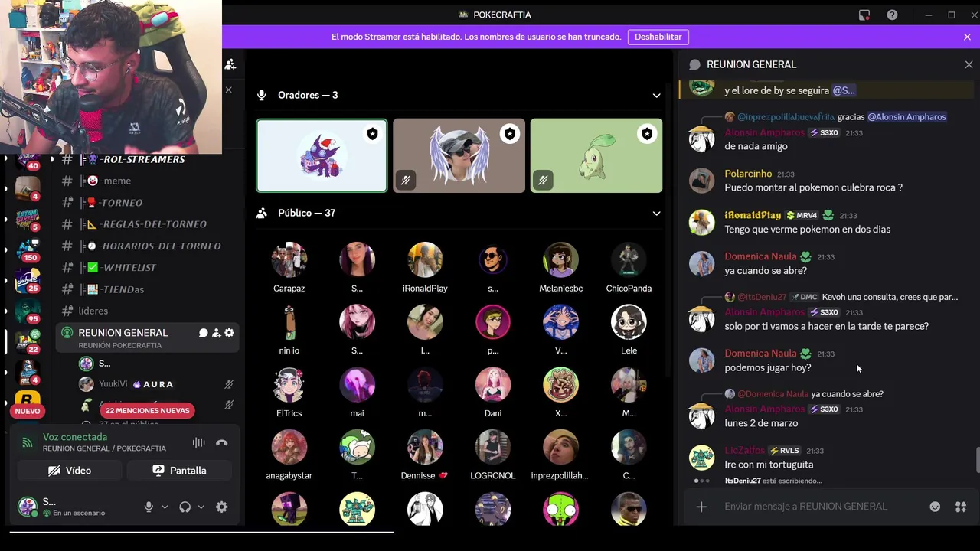Select the speaker tile with Chikorita avatar

596,155
